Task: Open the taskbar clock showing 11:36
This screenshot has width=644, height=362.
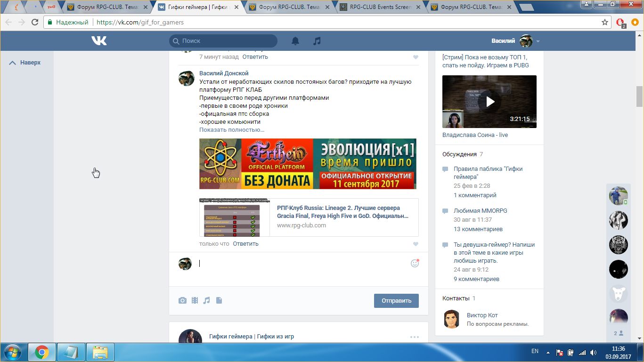Action: click(x=618, y=352)
